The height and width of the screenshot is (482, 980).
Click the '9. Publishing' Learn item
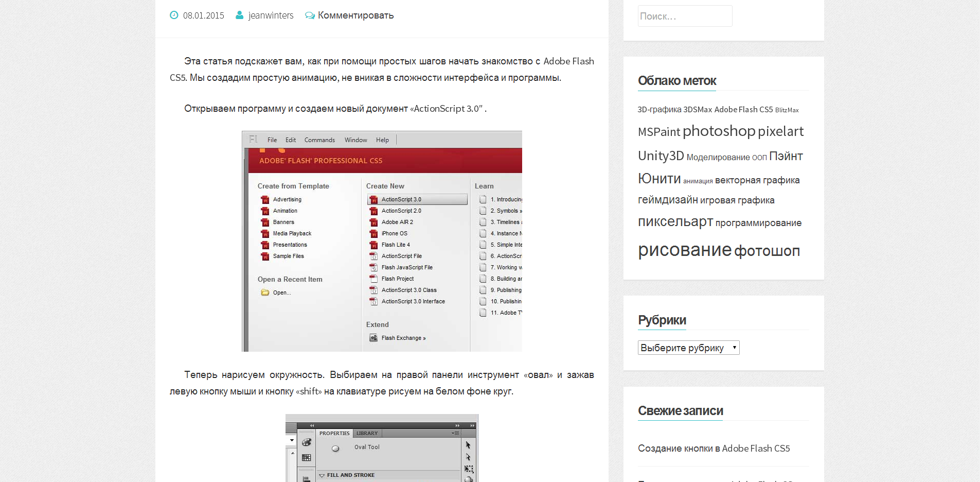506,290
